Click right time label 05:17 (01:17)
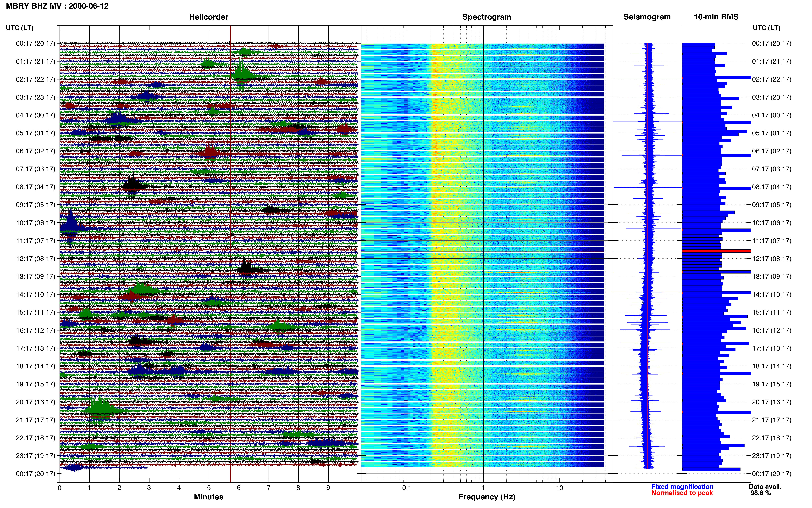The image size is (812, 508). coord(772,133)
